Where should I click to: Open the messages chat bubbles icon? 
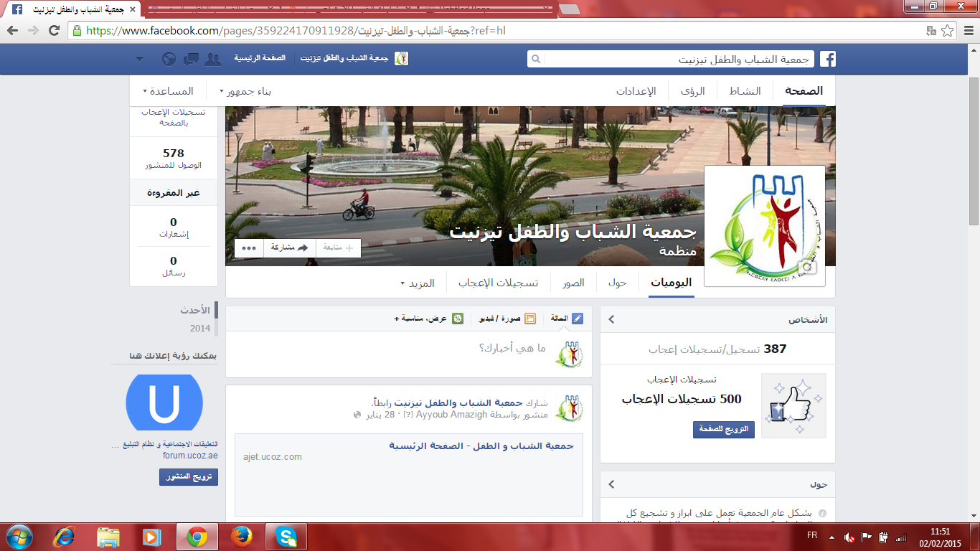coord(191,59)
